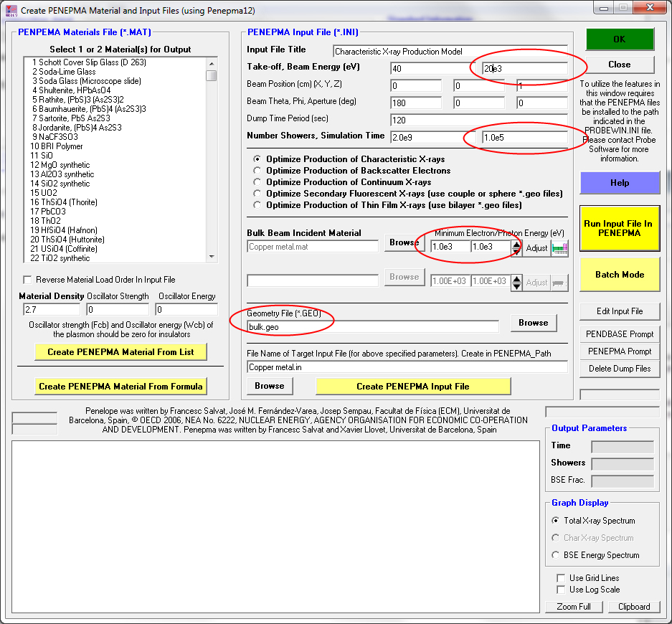Turn on Use Grid Lines
The height and width of the screenshot is (624, 672).
562,578
